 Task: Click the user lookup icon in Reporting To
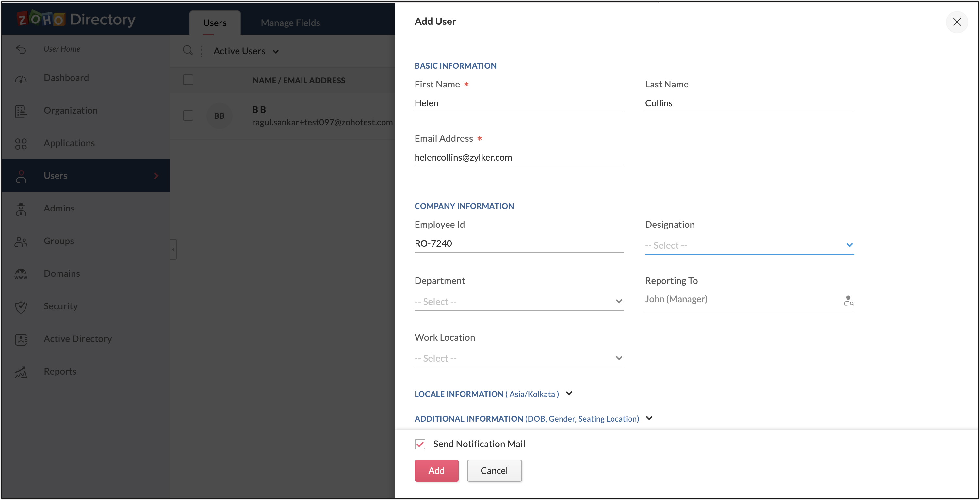click(x=848, y=300)
